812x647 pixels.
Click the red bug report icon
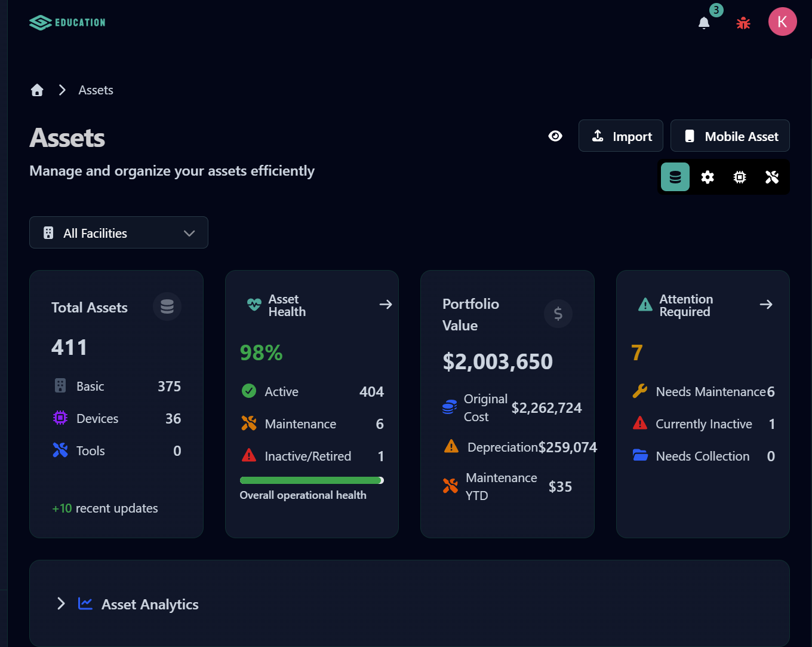(x=743, y=23)
